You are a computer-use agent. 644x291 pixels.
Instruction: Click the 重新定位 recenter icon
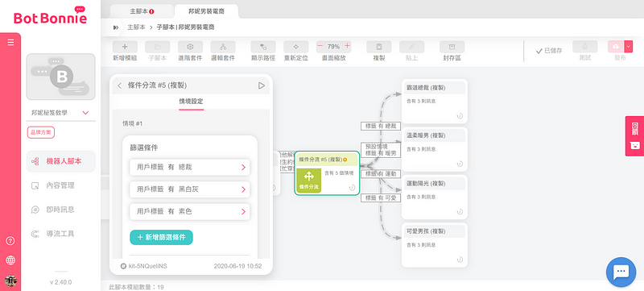(296, 47)
